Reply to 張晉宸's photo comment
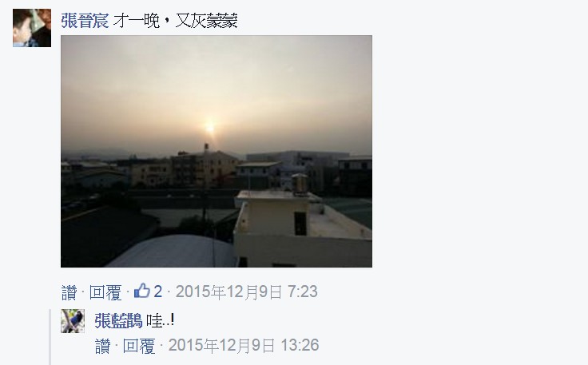588x365 pixels. tap(105, 292)
